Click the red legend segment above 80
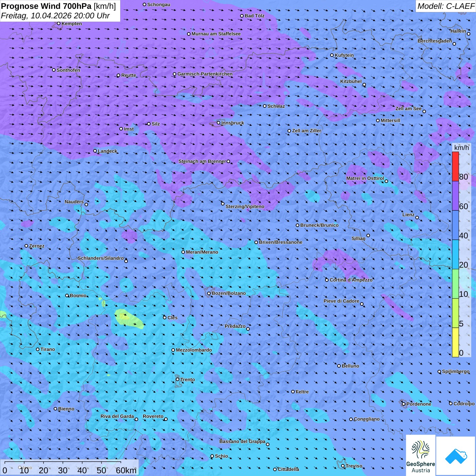The image size is (476, 476). (x=455, y=166)
